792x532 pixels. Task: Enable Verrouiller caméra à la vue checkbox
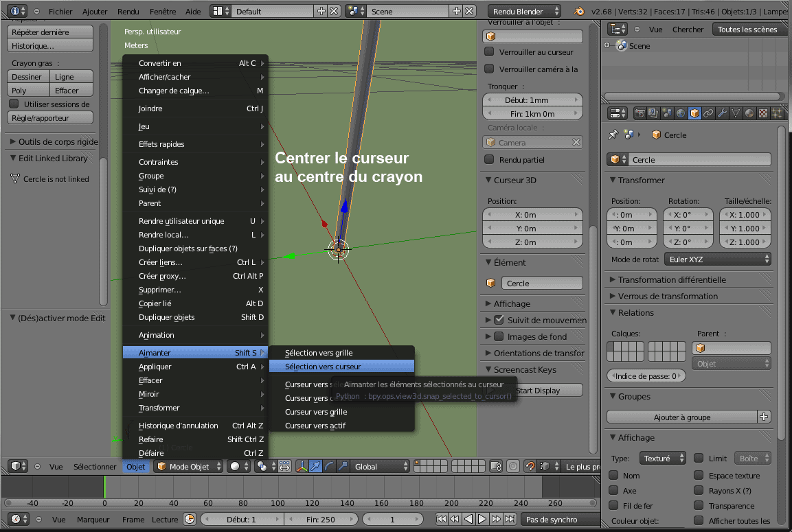coord(489,69)
